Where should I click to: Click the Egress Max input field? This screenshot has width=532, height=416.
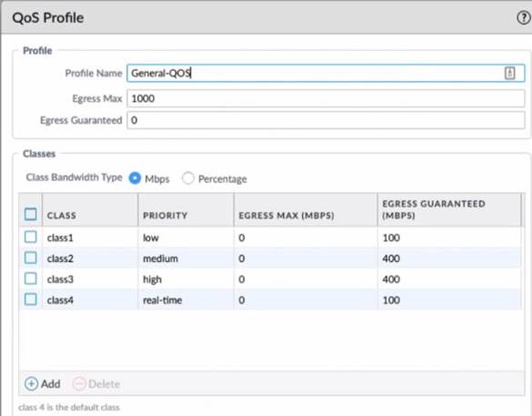coord(326,98)
